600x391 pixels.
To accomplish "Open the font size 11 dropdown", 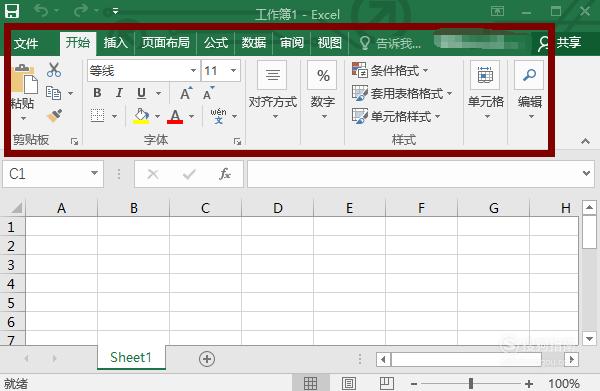I will (233, 70).
